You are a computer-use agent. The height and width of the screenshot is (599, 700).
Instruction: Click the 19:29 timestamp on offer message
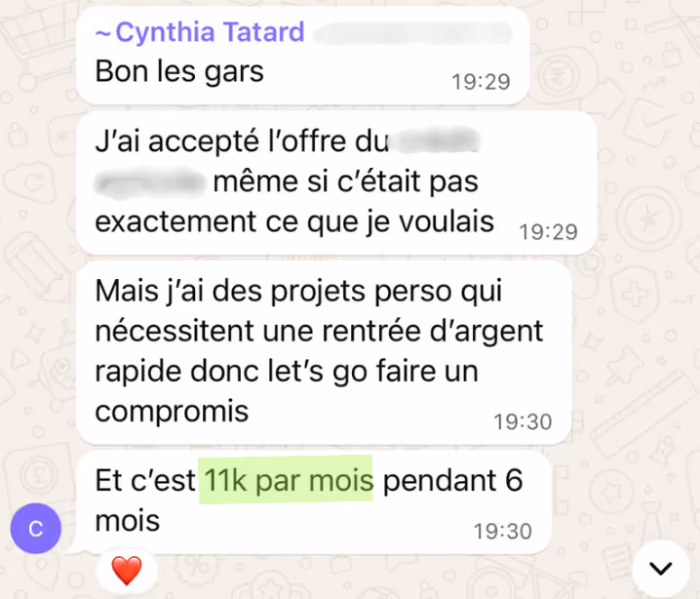[x=548, y=232]
